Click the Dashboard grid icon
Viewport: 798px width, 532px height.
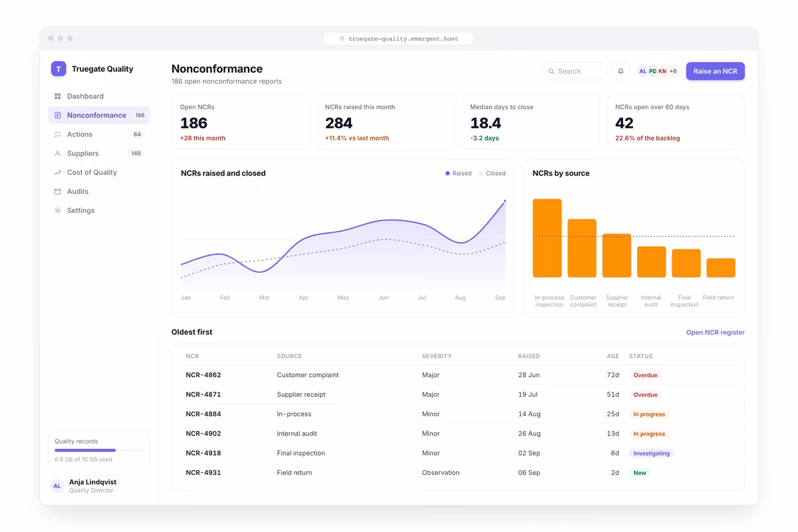tap(58, 96)
